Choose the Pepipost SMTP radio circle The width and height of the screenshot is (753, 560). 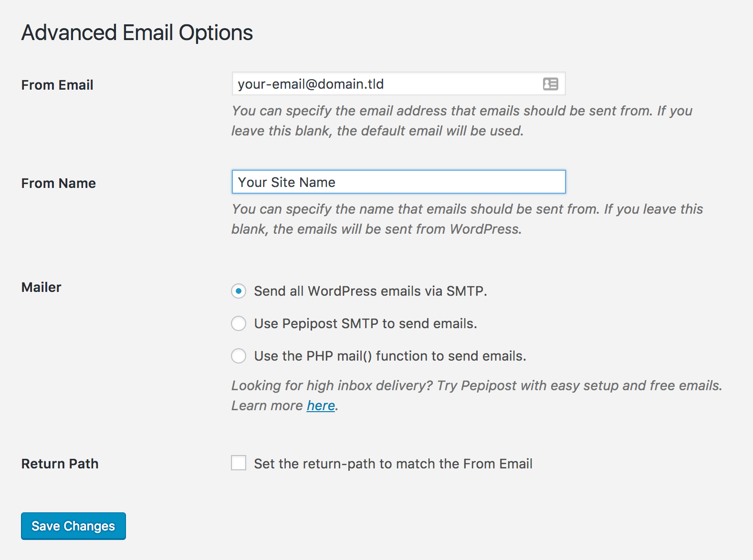[239, 323]
